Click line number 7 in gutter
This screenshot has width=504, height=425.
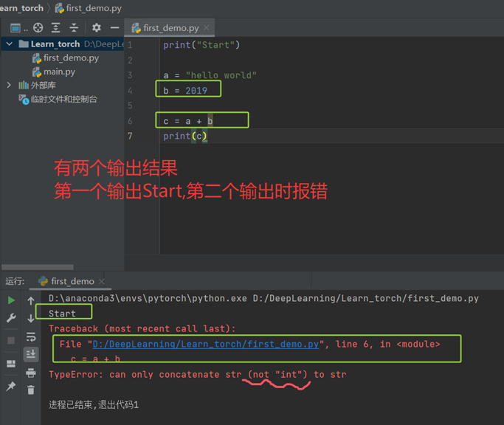(130, 136)
